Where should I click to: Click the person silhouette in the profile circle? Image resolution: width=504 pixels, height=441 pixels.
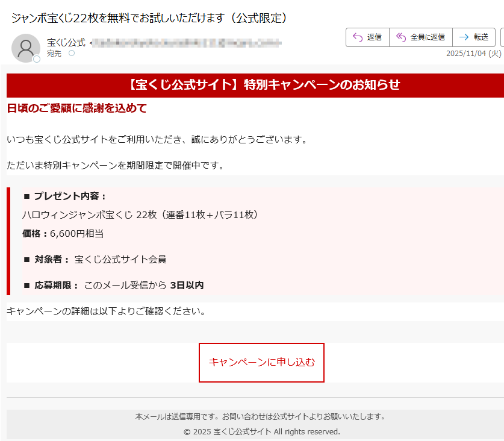[x=26, y=47]
